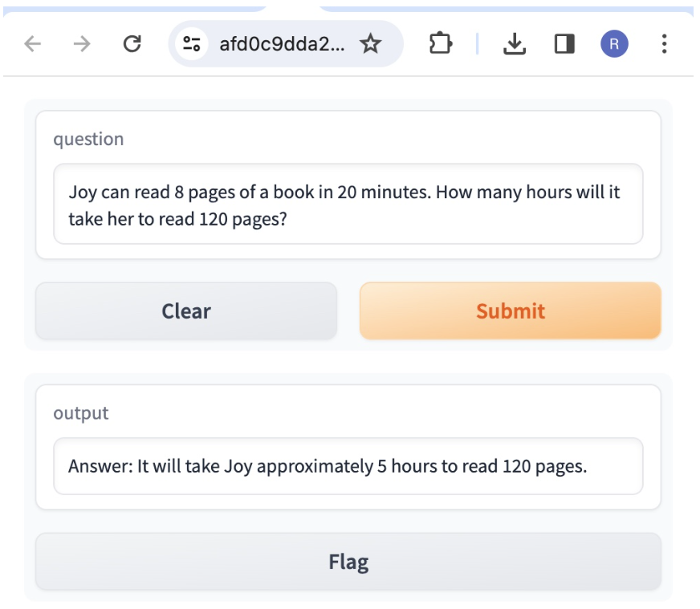
Task: Go back to the previous page
Action: click(x=32, y=44)
